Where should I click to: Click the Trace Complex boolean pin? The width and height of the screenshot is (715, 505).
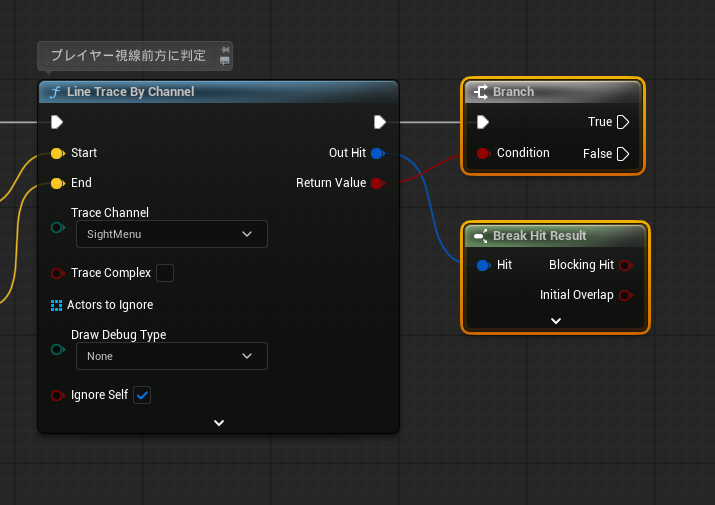tap(58, 273)
